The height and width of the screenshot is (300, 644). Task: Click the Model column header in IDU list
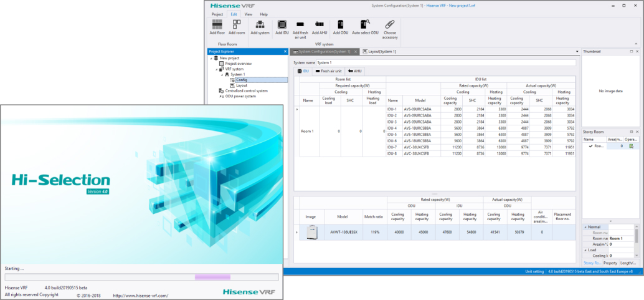click(422, 100)
